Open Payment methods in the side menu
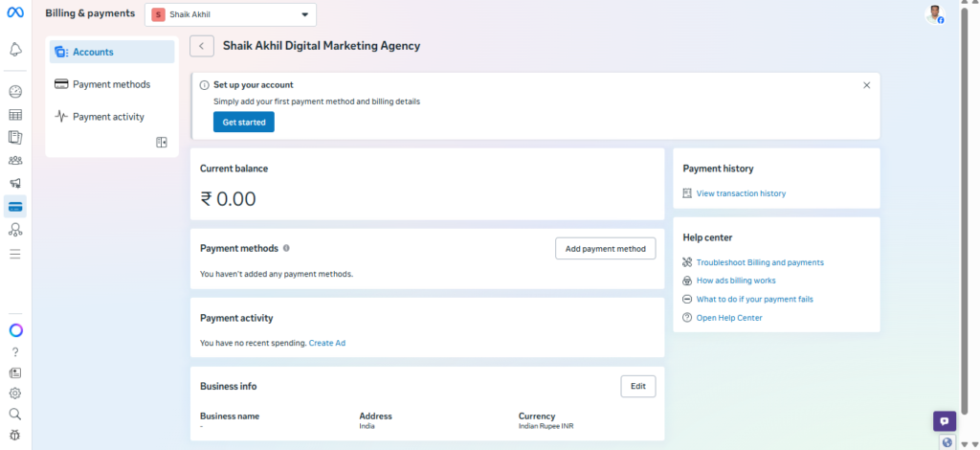Screen dimensions: 980x450 click(x=113, y=84)
